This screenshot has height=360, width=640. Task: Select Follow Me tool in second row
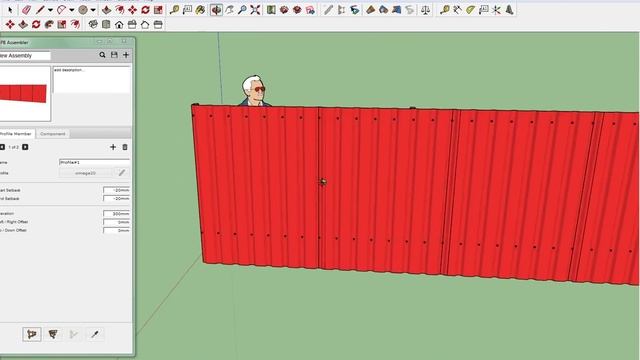click(x=49, y=24)
